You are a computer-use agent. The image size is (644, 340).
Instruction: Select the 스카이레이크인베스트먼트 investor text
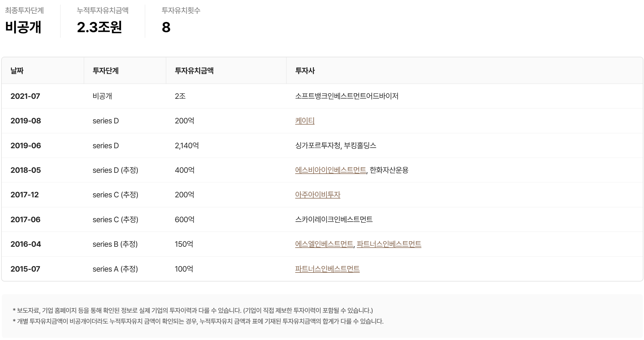coord(334,220)
